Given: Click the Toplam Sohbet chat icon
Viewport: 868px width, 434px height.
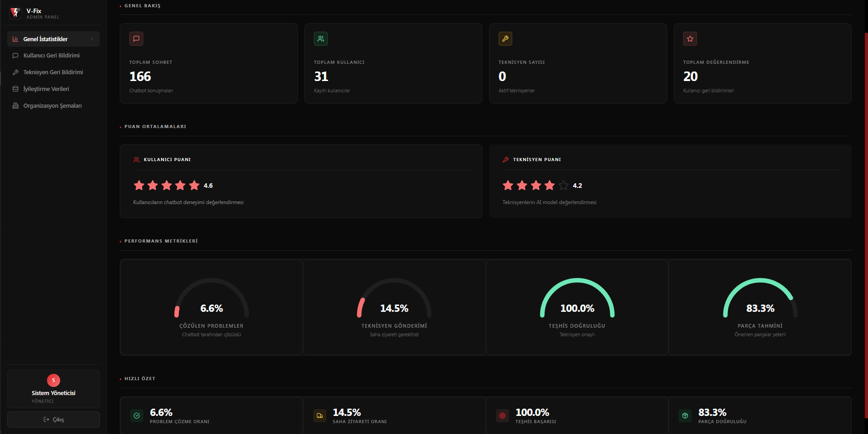Looking at the screenshot, I should [x=136, y=38].
